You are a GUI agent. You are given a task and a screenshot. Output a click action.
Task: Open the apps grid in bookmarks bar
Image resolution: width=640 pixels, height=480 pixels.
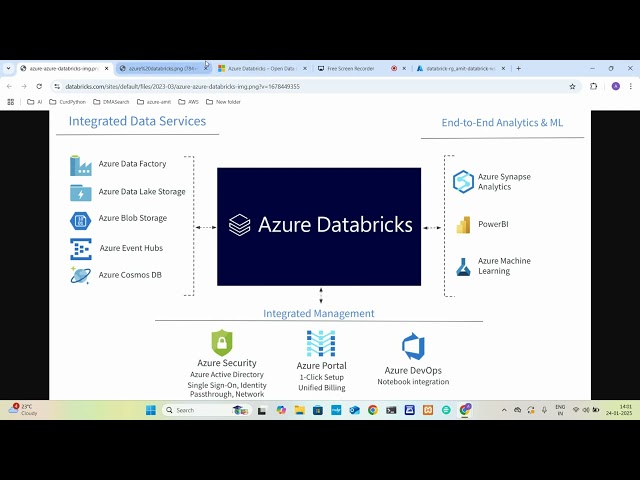[x=11, y=102]
